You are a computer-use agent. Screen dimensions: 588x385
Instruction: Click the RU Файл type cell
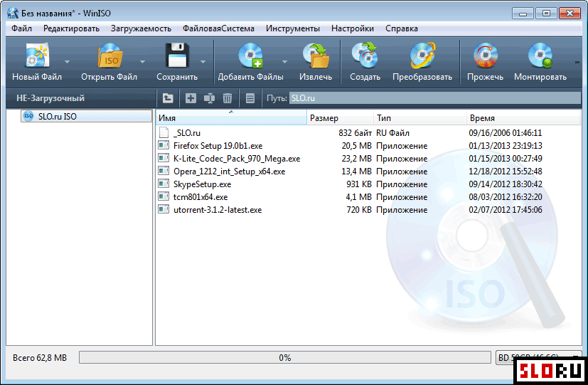[392, 133]
